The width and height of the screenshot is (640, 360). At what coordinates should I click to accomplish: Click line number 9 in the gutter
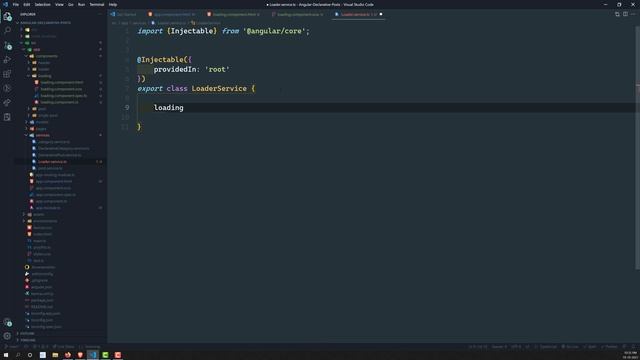click(127, 108)
